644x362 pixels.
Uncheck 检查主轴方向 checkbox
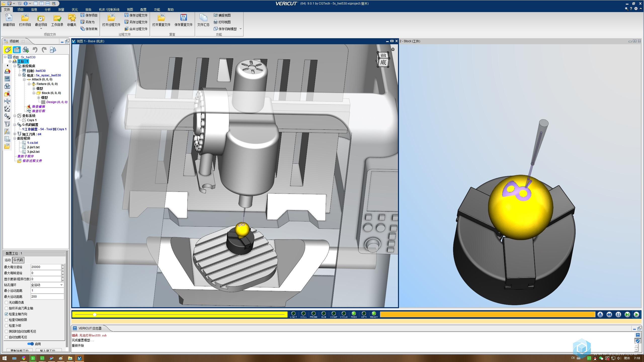click(x=7, y=314)
